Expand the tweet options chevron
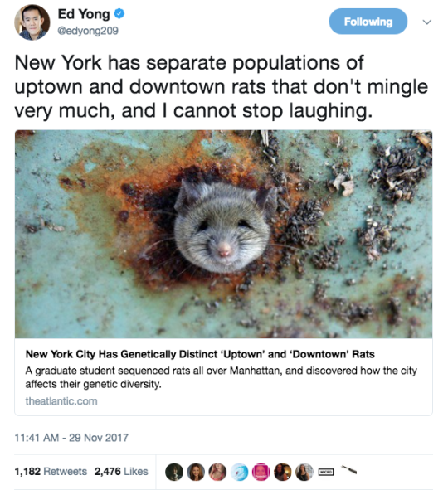 pos(426,22)
